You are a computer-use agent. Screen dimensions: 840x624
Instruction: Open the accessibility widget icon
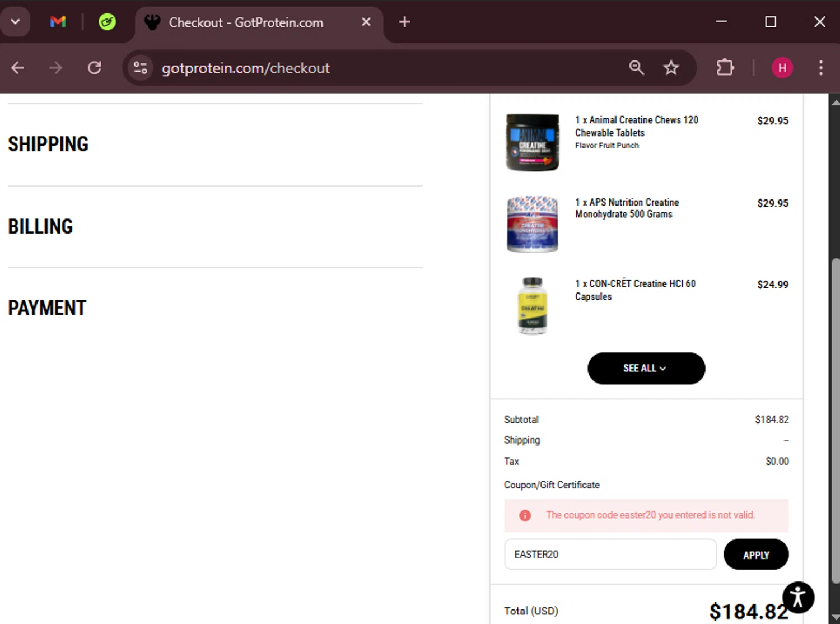(x=798, y=597)
